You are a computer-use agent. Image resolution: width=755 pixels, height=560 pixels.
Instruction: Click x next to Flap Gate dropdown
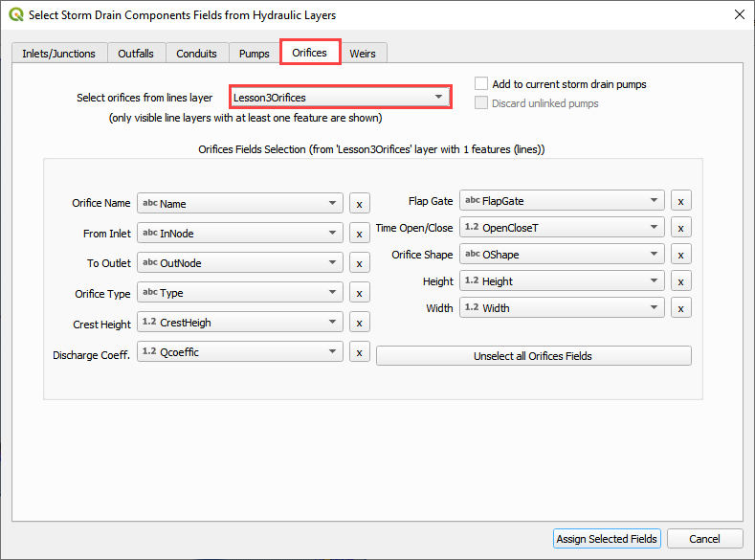pos(680,201)
